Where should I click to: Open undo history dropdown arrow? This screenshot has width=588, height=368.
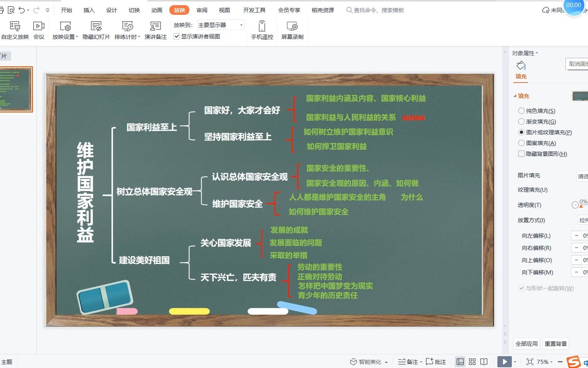tap(28, 10)
